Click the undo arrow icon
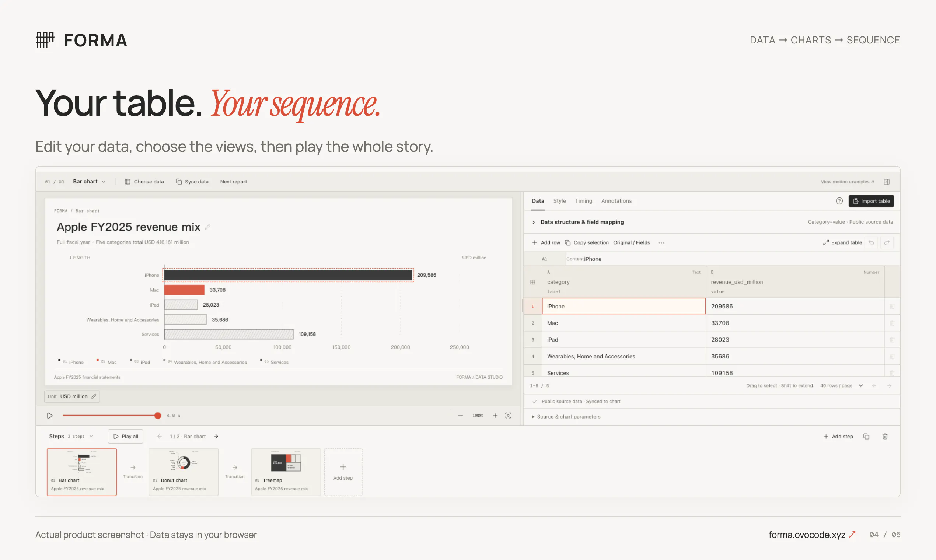The image size is (936, 560). click(871, 243)
